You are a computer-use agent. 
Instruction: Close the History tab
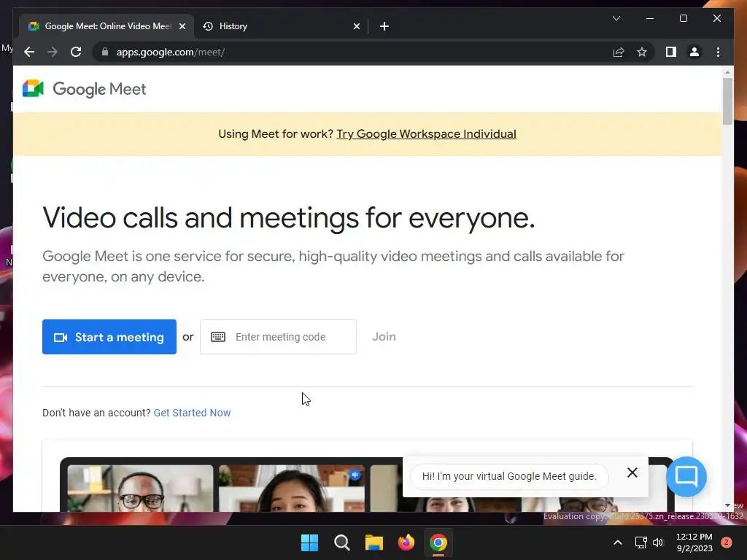(356, 26)
